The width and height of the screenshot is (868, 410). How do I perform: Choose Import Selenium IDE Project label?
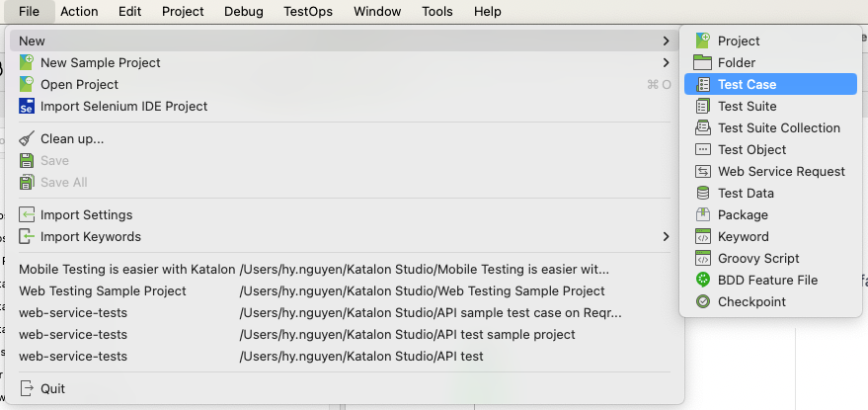click(x=124, y=106)
